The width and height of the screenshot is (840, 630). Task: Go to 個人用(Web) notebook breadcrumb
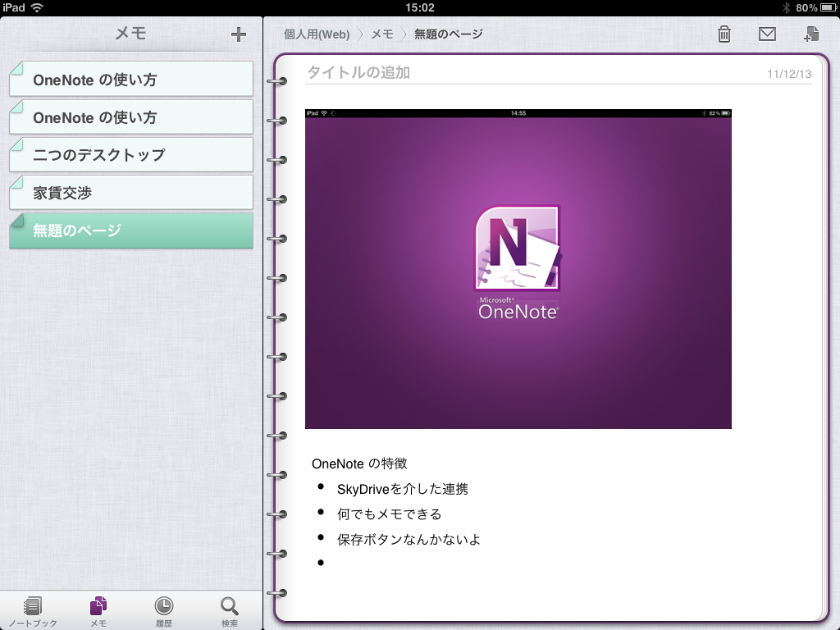click(316, 34)
